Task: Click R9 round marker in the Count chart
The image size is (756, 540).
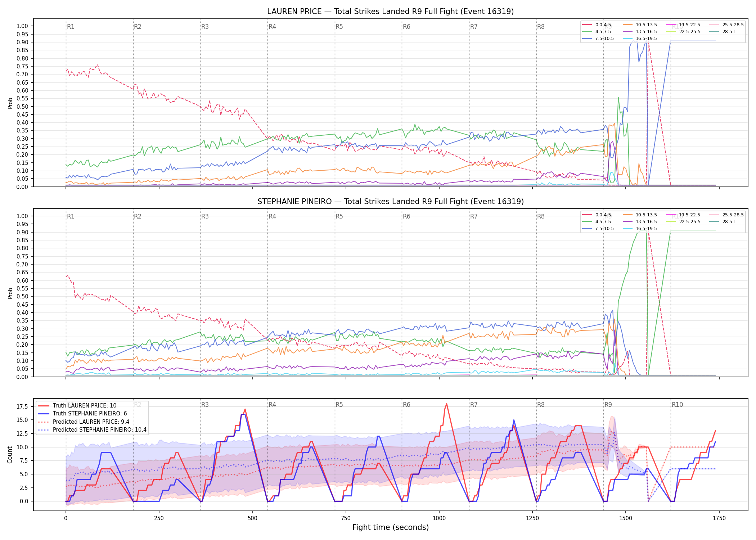Action: [608, 405]
